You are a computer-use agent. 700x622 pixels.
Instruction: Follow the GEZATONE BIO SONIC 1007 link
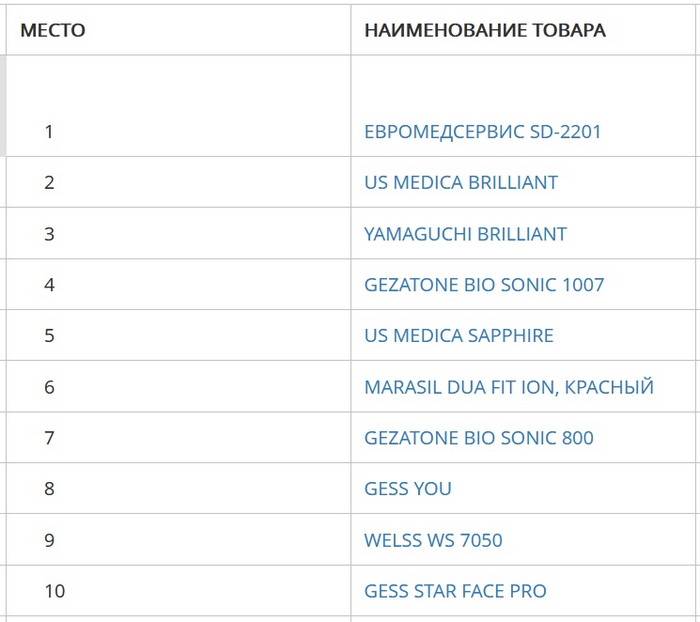[484, 285]
